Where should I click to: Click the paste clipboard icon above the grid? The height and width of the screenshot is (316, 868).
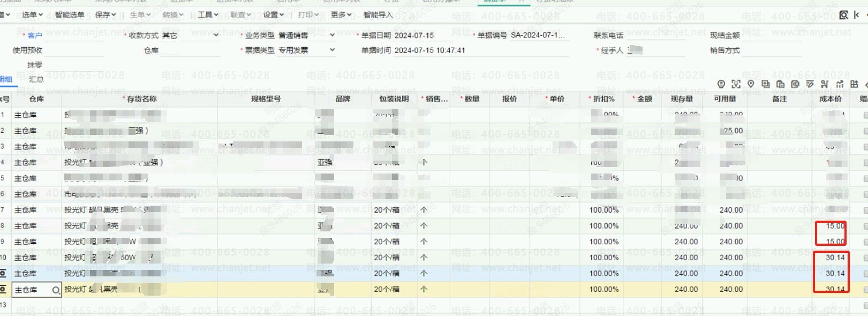click(x=780, y=84)
